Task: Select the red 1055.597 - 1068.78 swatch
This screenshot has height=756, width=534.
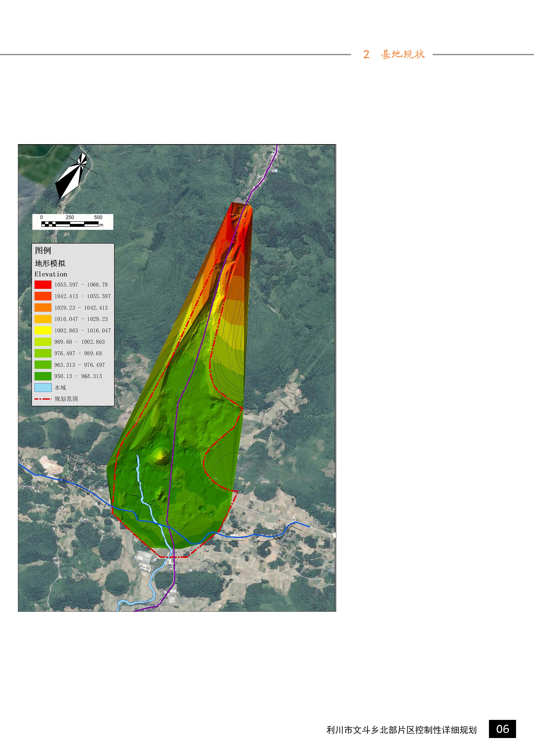Action: pos(43,285)
